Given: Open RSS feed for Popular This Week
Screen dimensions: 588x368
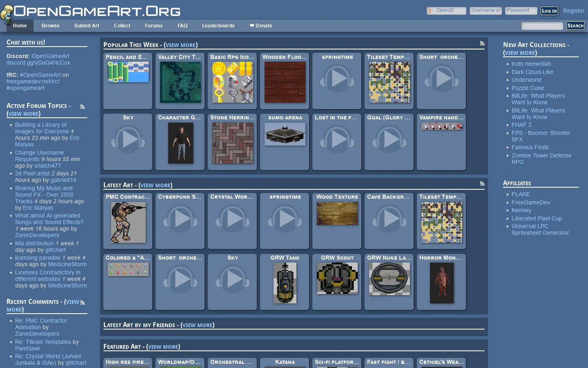Looking at the screenshot, I should pos(482,43).
